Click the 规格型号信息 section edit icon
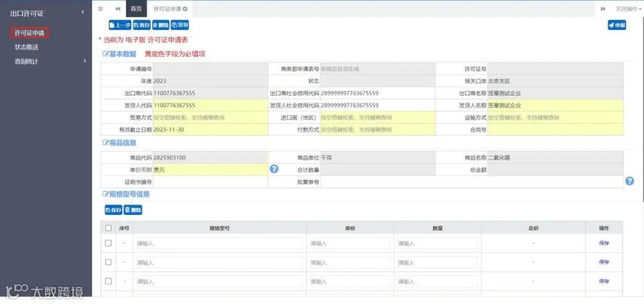Image resolution: width=644 pixels, height=304 pixels. click(105, 194)
